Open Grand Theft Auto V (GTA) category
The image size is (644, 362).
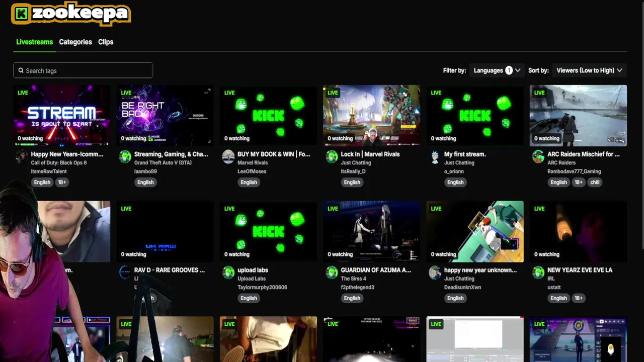[x=163, y=163]
